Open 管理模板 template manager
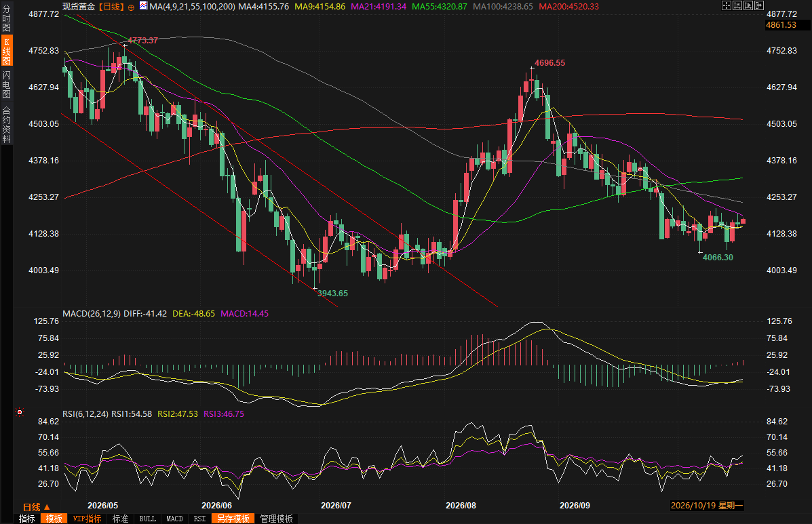 tap(277, 519)
